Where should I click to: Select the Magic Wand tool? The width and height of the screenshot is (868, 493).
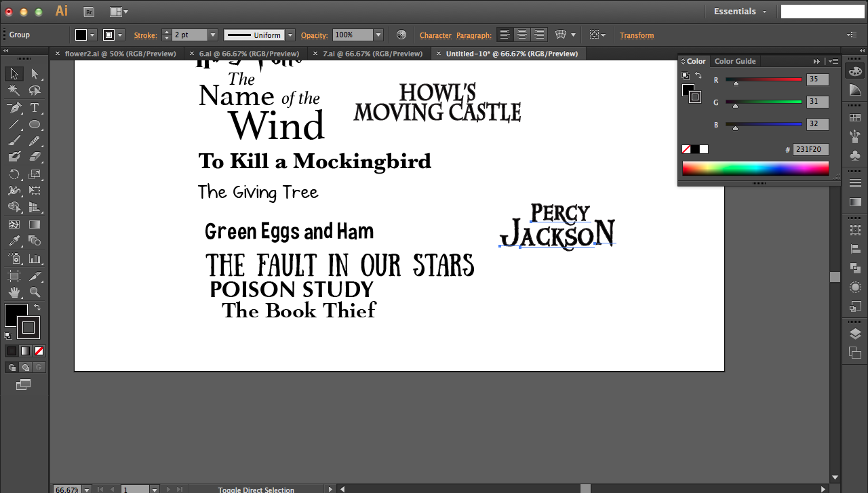pos(14,90)
